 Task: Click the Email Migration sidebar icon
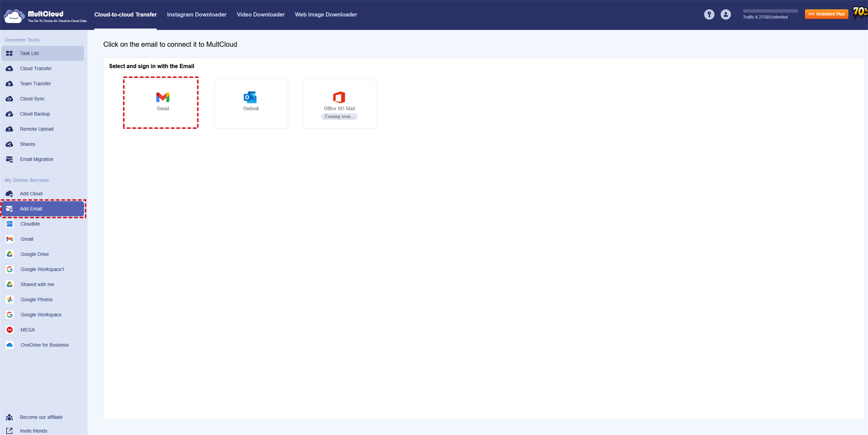click(9, 159)
